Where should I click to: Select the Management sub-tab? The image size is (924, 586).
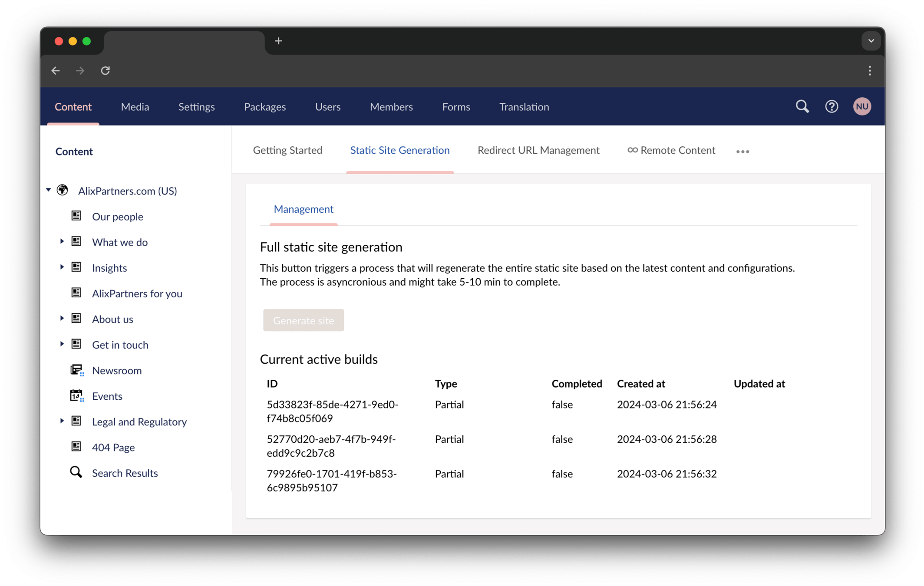click(x=304, y=209)
